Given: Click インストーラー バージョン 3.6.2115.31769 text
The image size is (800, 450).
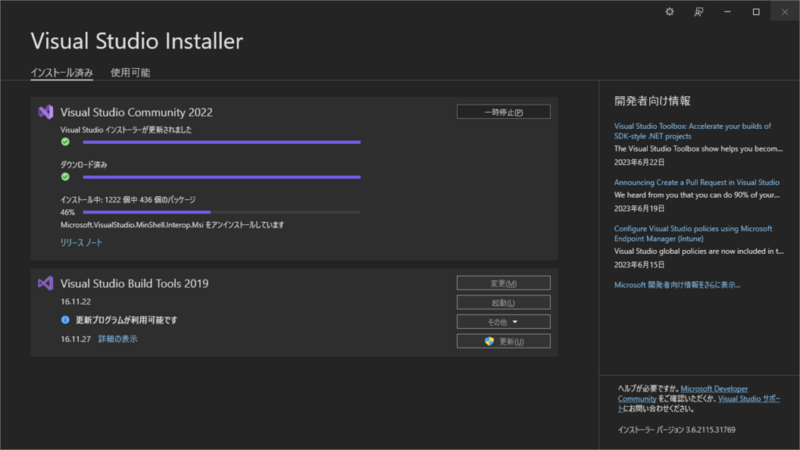Looking at the screenshot, I should 677,430.
